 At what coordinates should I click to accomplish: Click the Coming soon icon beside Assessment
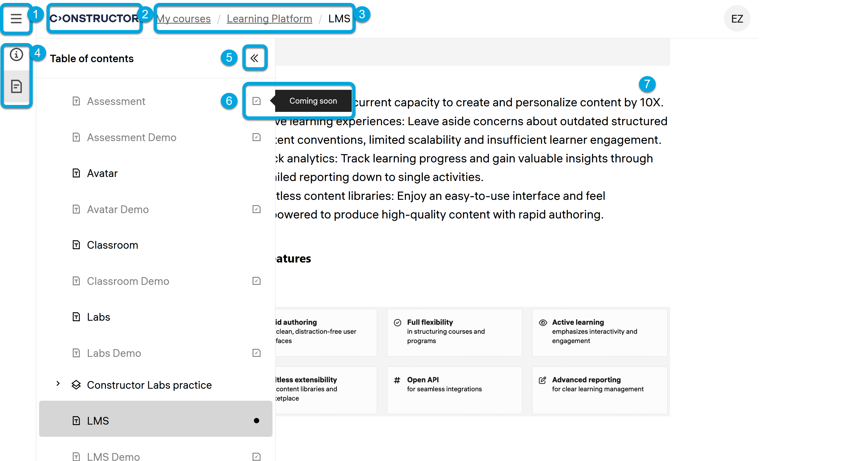point(257,101)
